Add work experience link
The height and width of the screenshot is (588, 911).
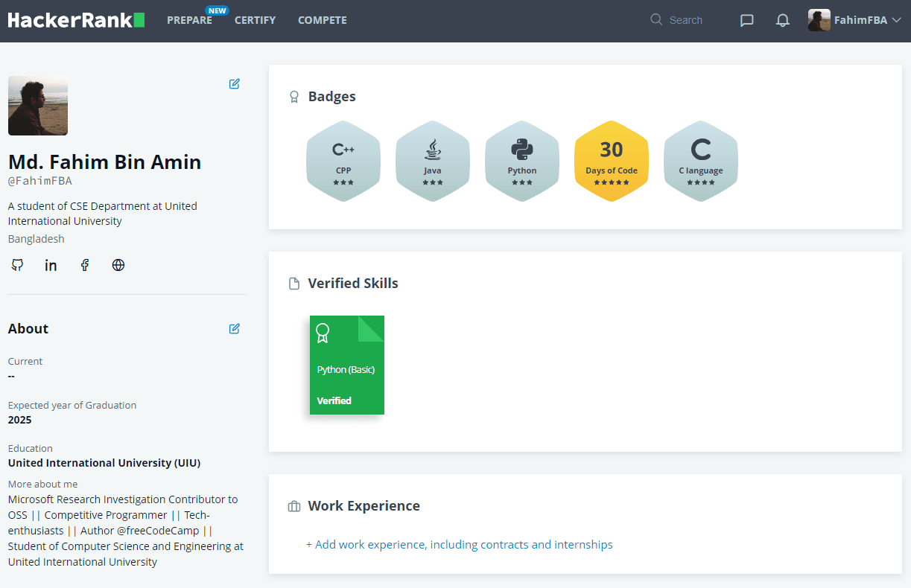pos(460,545)
